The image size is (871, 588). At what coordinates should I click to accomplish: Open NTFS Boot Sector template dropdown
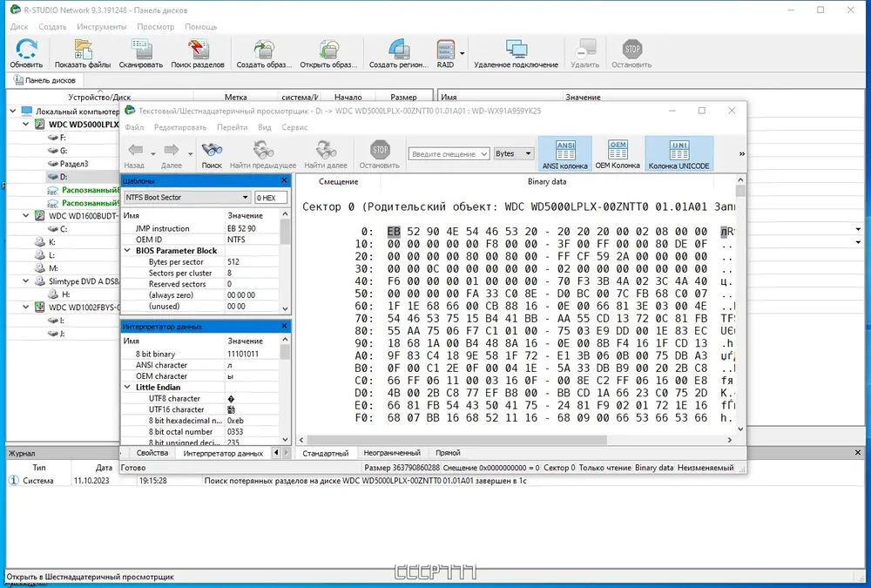tap(186, 197)
